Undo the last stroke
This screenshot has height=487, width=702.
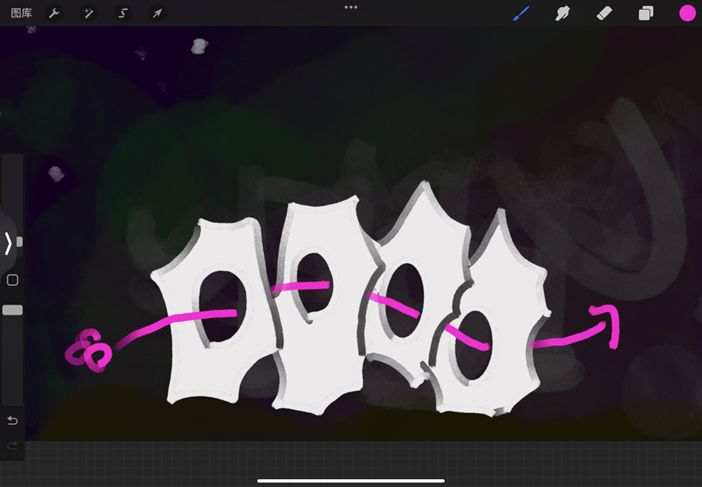coord(13,421)
